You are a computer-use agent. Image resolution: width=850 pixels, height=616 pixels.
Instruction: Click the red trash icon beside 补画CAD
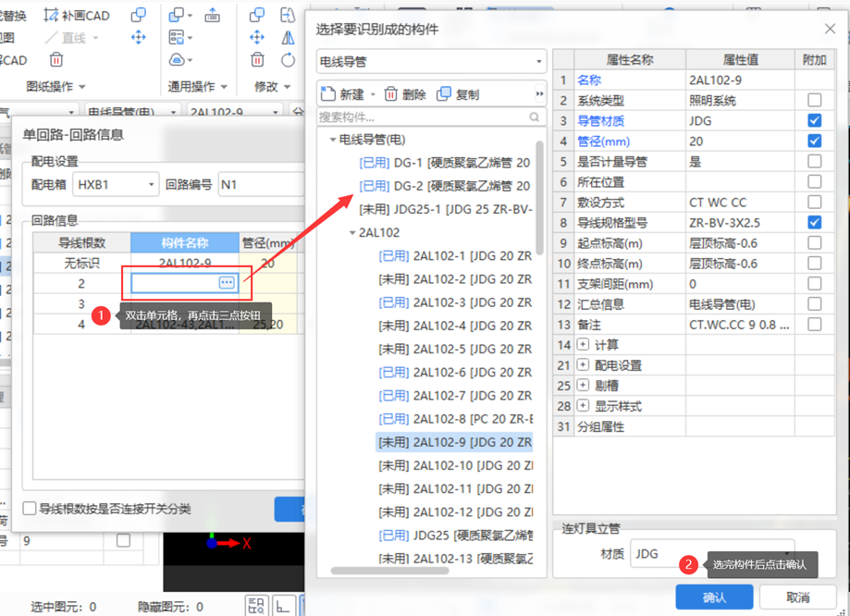[56, 60]
